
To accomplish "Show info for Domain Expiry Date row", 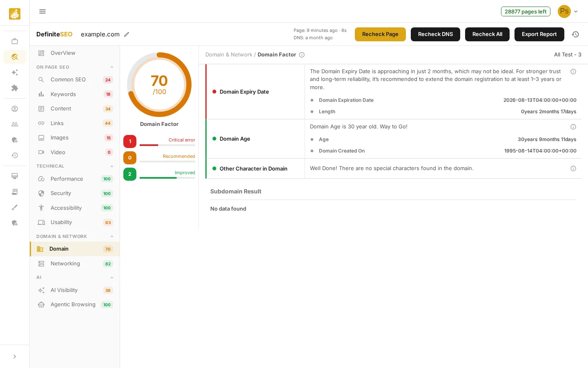I will coord(573,72).
